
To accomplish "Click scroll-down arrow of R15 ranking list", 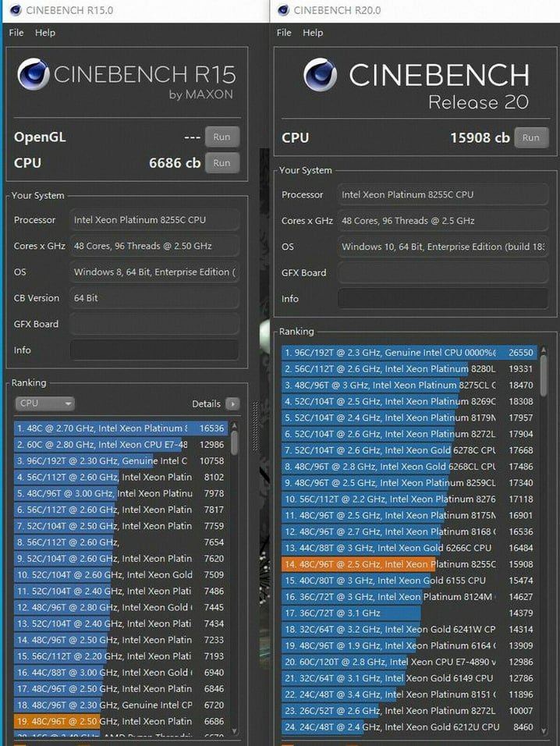I will point(234,730).
